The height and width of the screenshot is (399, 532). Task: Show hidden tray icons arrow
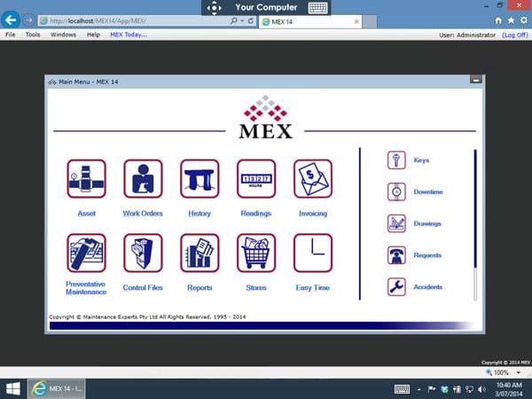click(419, 389)
